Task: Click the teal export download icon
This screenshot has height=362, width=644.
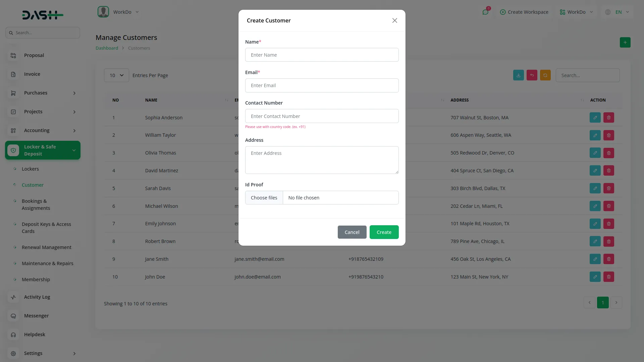Action: (518, 75)
